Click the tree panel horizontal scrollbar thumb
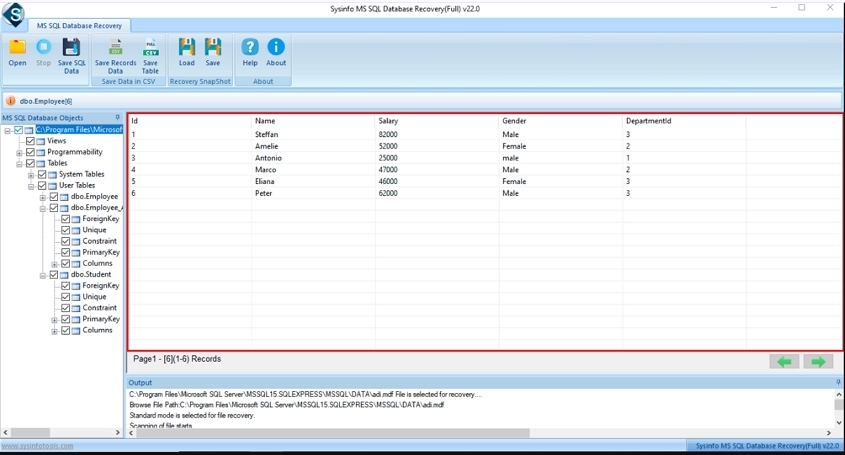 click(30, 432)
